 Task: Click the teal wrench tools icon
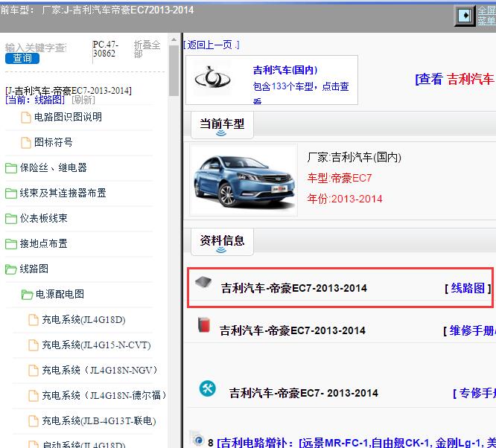pyautogui.click(x=208, y=388)
